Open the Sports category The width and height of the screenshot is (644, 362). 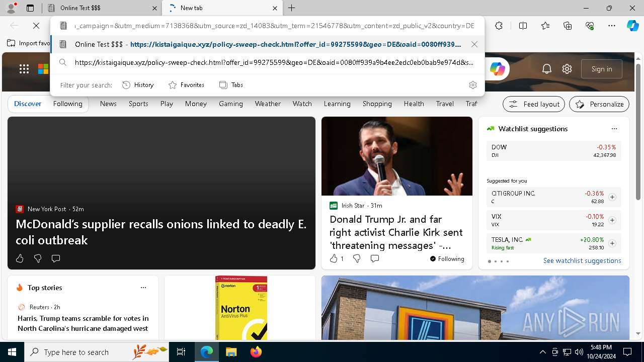click(138, 104)
